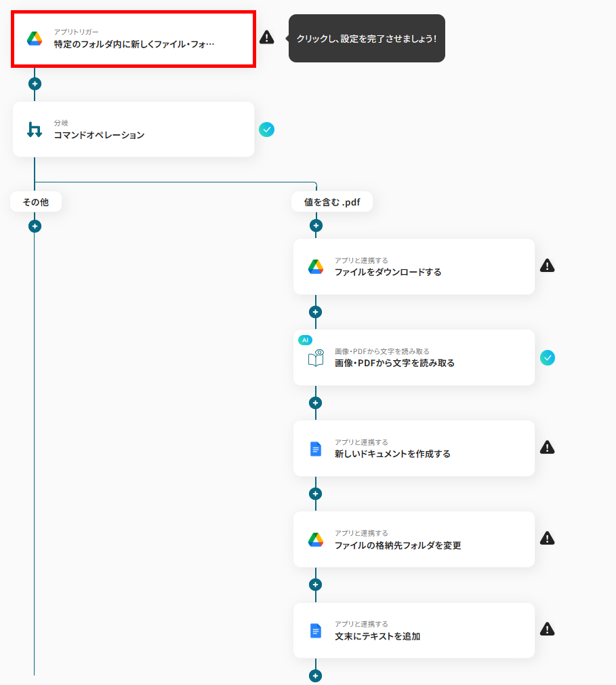Image resolution: width=616 pixels, height=685 pixels.
Task: Add a step after ファイルの格納先フォルダを変更
Action: (316, 585)
